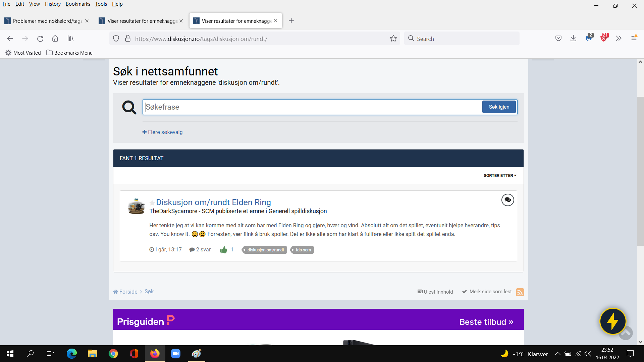Click the 'Søk igjen' button
Viewport: 644px width, 362px height.
[x=499, y=107]
